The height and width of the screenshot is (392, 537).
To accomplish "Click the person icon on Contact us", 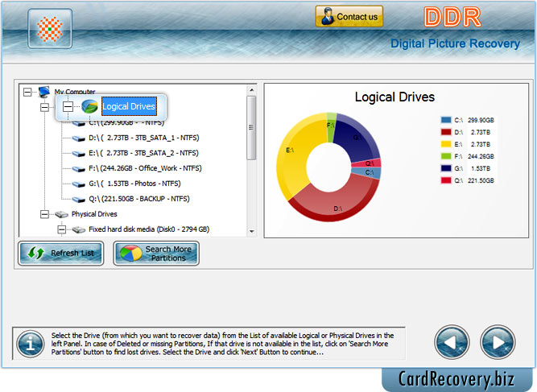I will pos(328,16).
